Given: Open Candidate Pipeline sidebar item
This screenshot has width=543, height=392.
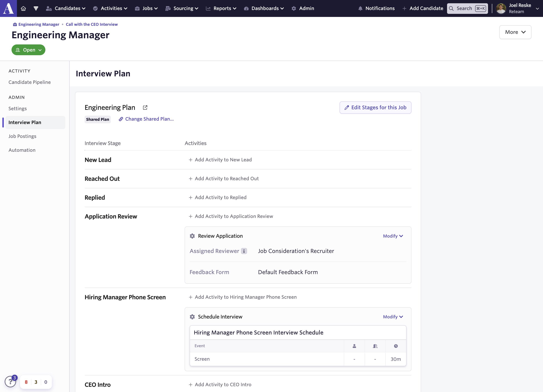Looking at the screenshot, I should pos(30,82).
